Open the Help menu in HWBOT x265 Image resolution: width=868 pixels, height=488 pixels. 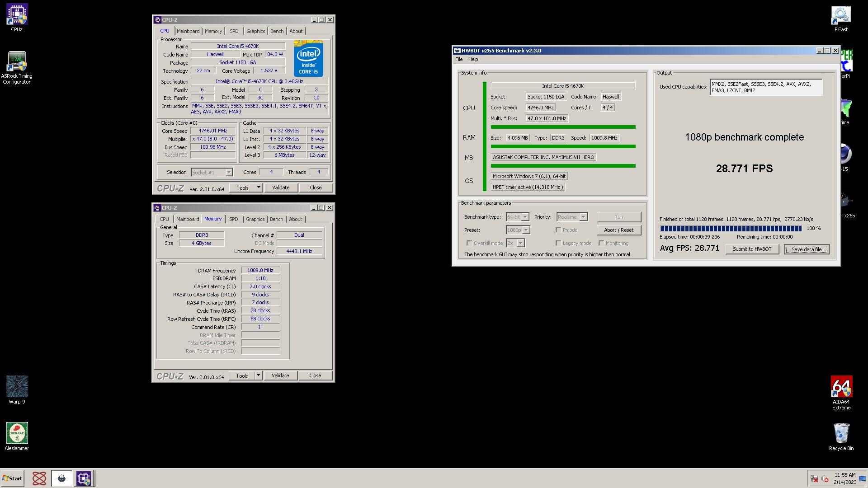(473, 59)
